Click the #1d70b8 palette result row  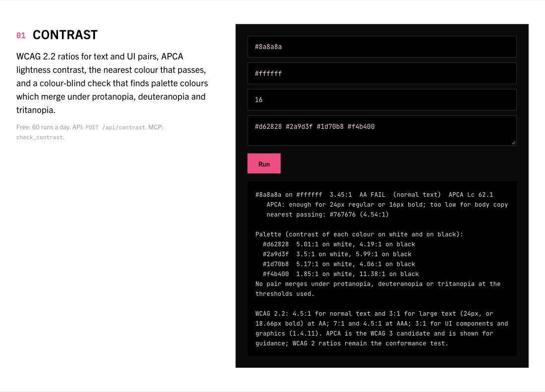tap(339, 264)
